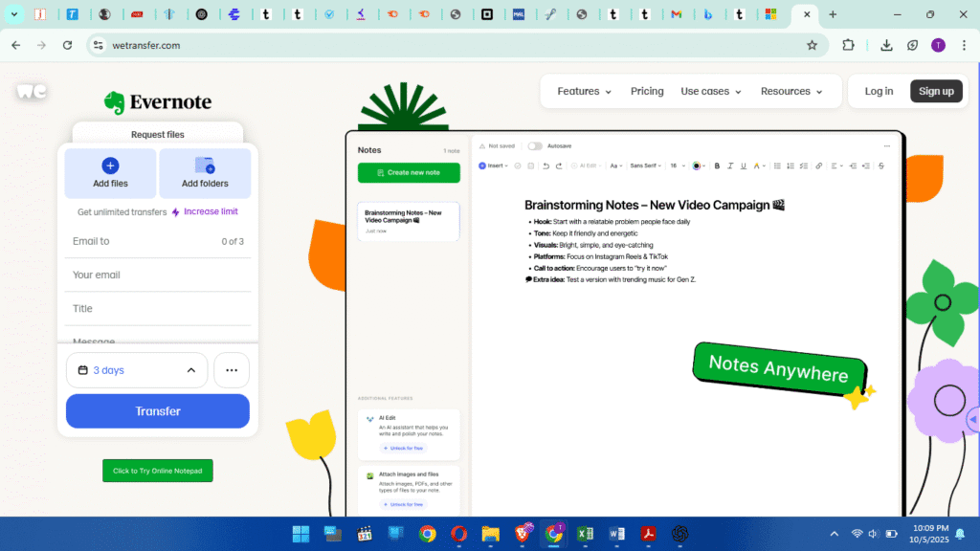The width and height of the screenshot is (980, 551).
Task: Insert a numbered list in the note
Action: pyautogui.click(x=790, y=166)
